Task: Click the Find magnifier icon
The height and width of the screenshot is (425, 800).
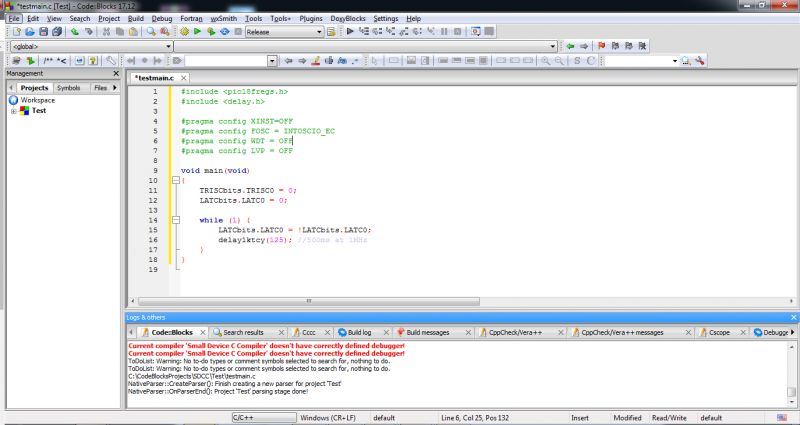Action: (x=150, y=32)
